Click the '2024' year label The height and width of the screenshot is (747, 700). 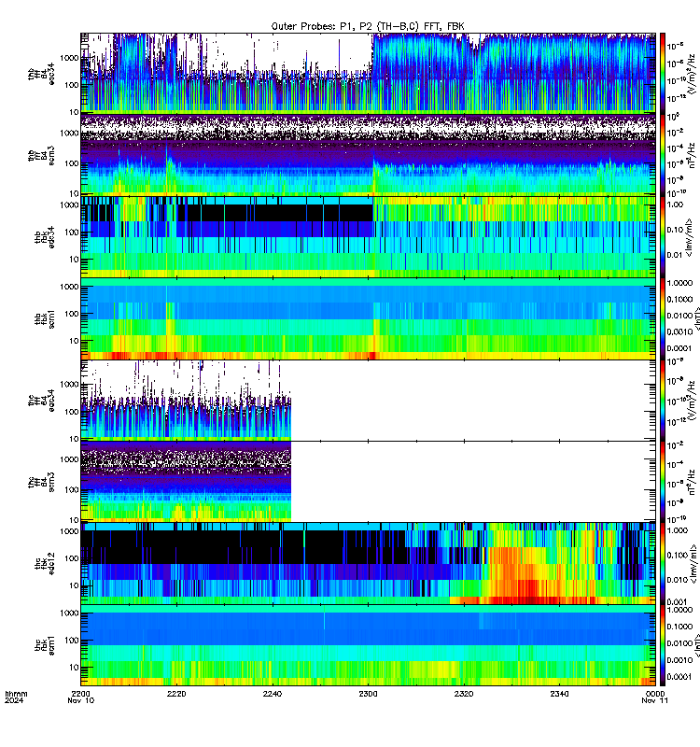[x=14, y=701]
